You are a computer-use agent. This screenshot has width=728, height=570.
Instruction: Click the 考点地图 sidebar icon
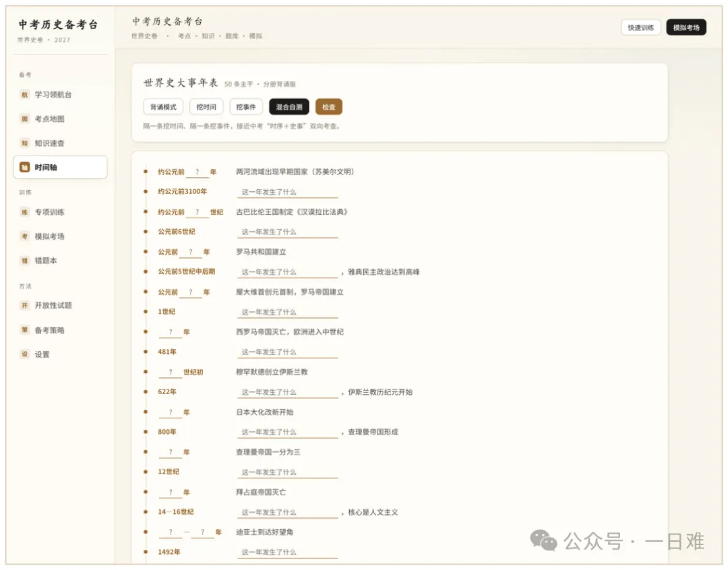[x=25, y=119]
